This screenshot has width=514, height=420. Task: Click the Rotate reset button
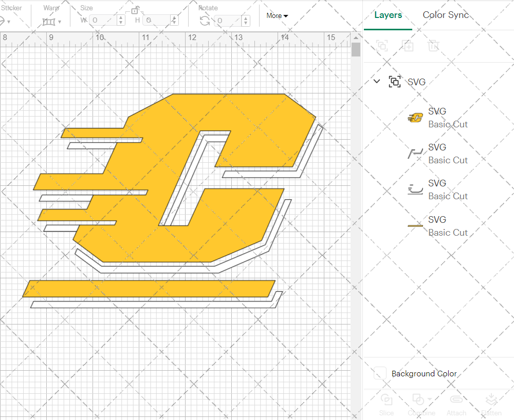point(205,21)
